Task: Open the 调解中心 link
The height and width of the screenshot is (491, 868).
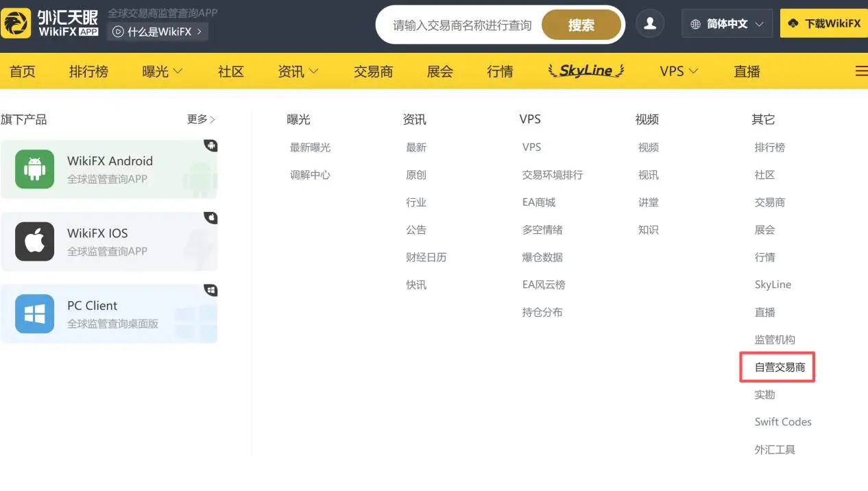Action: (310, 175)
